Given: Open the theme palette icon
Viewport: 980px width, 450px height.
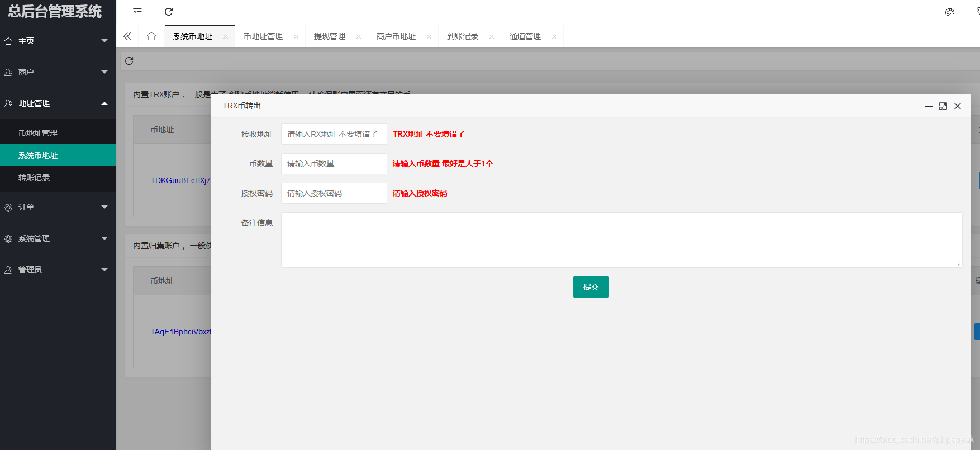Looking at the screenshot, I should point(950,12).
